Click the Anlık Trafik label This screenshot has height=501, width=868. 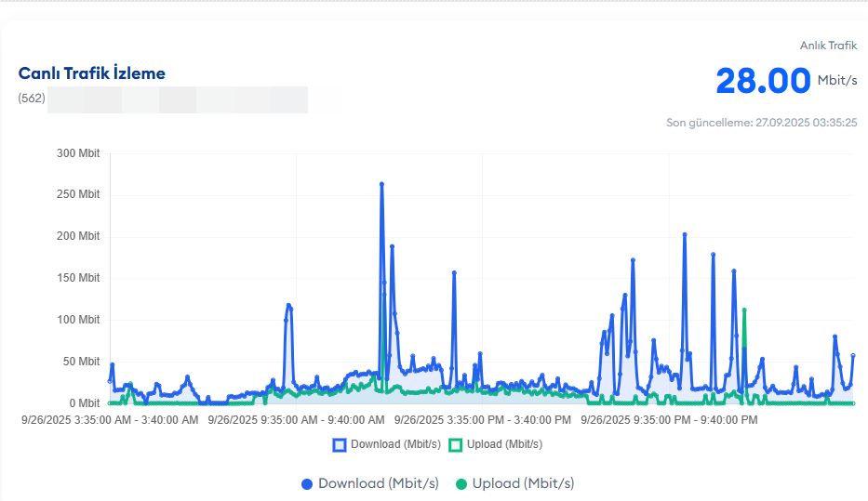pyautogui.click(x=828, y=46)
